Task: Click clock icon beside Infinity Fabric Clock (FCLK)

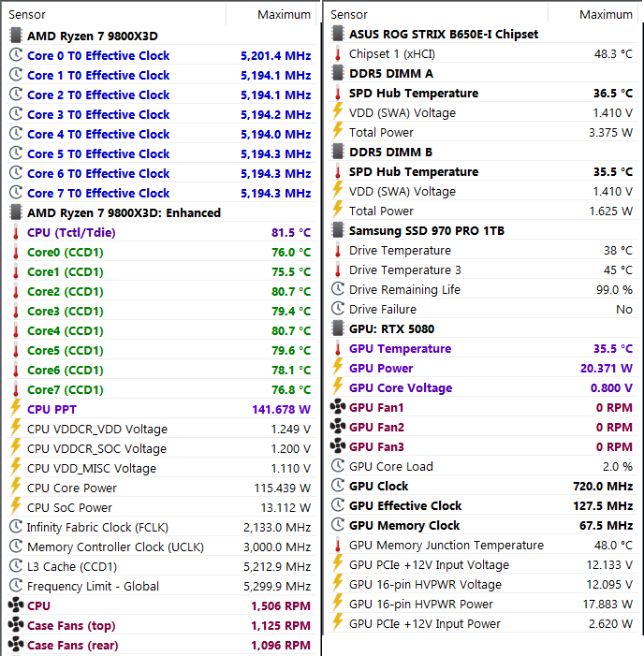Action: pos(16,527)
